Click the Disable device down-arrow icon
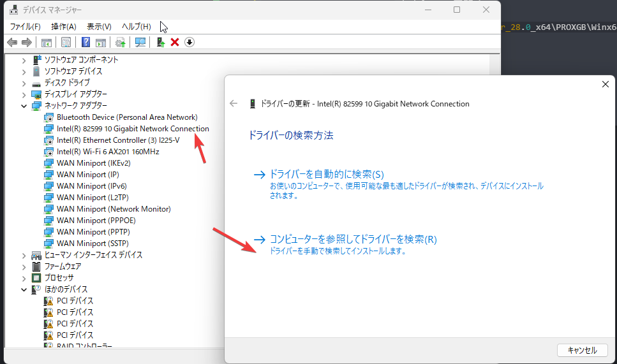The image size is (617, 364). (x=190, y=42)
